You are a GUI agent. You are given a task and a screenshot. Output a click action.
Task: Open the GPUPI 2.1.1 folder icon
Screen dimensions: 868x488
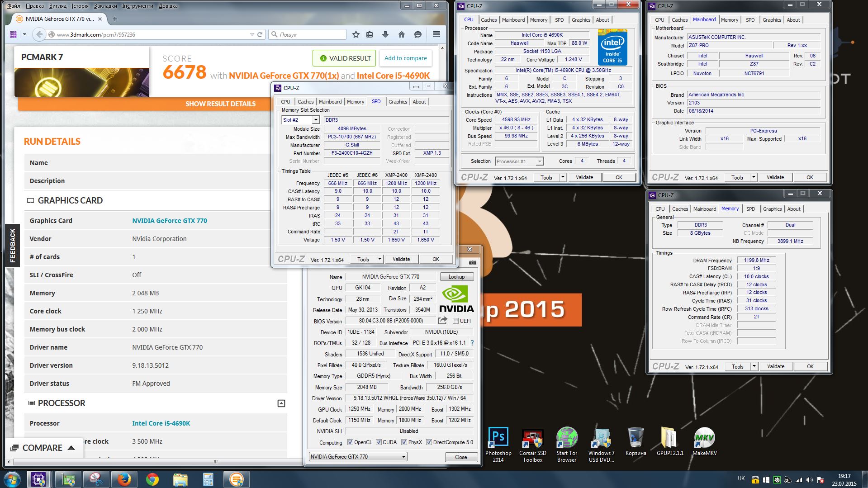pyautogui.click(x=670, y=442)
